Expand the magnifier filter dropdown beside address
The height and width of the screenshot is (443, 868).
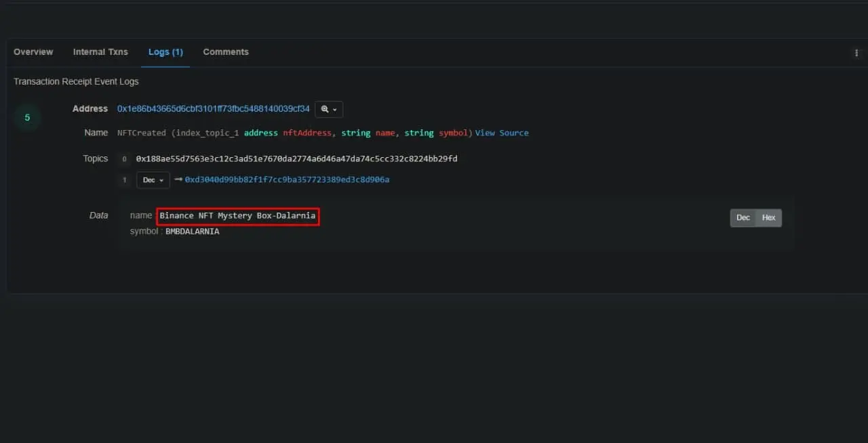point(329,109)
